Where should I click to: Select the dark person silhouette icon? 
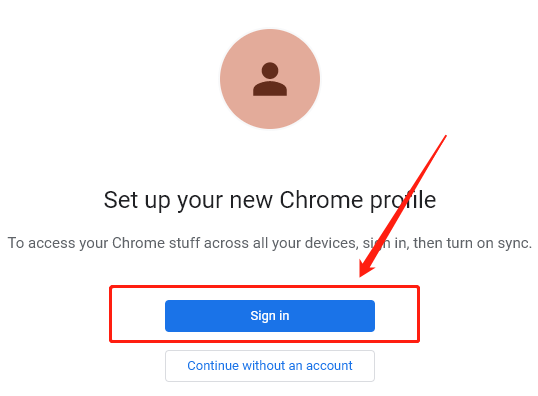[270, 79]
